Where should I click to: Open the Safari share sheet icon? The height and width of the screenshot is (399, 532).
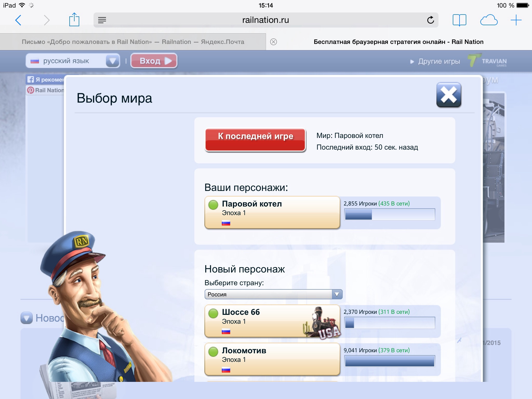pyautogui.click(x=74, y=20)
